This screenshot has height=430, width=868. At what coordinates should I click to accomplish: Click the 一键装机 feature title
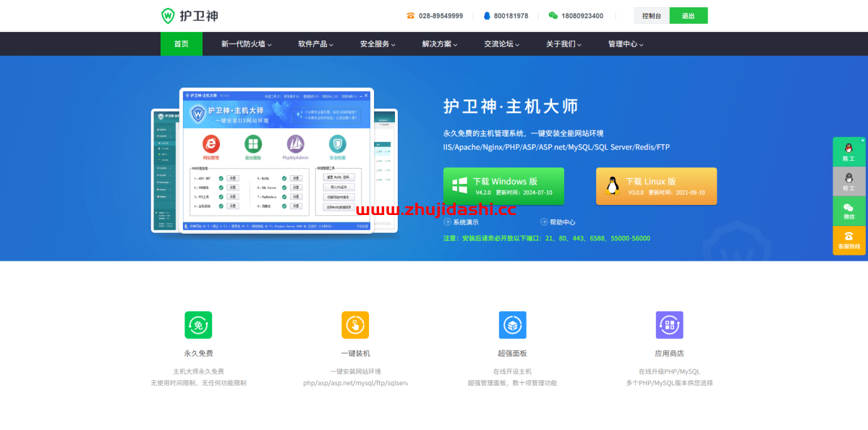pyautogui.click(x=355, y=353)
